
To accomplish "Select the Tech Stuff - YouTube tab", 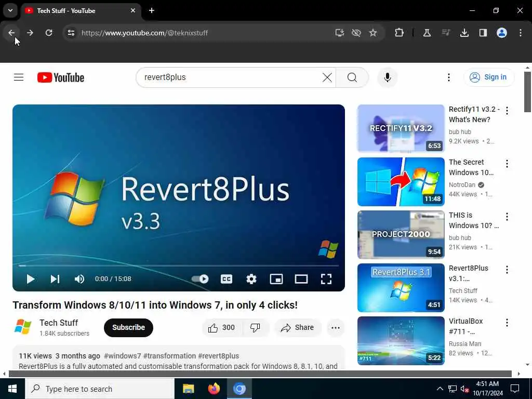I will coord(81,11).
